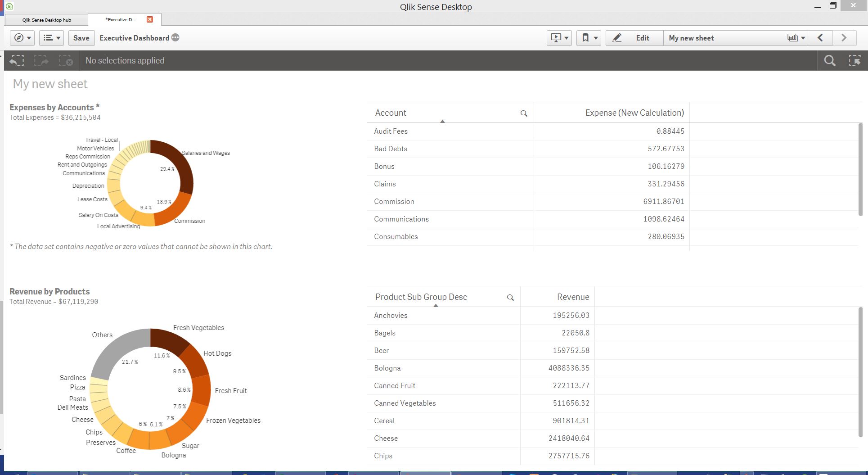The height and width of the screenshot is (475, 868).
Task: Open the selections search tool
Action: tap(830, 60)
